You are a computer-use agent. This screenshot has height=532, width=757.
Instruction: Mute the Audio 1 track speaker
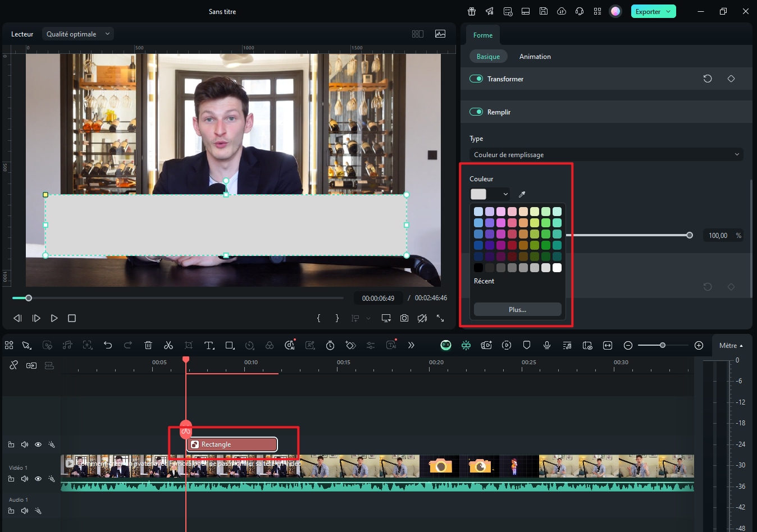click(x=25, y=511)
